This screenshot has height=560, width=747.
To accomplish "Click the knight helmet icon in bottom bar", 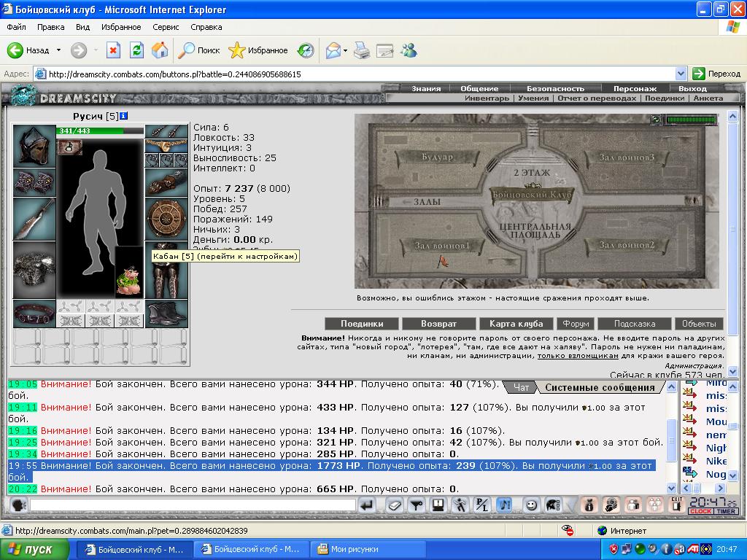I will click(553, 505).
